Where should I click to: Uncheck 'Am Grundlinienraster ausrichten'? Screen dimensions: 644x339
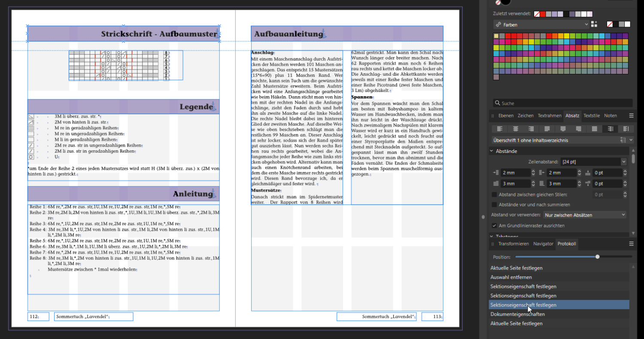[495, 226]
